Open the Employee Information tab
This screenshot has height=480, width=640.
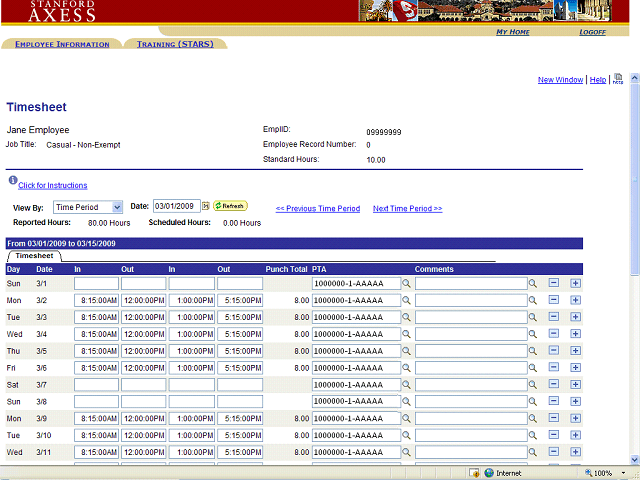(x=62, y=44)
